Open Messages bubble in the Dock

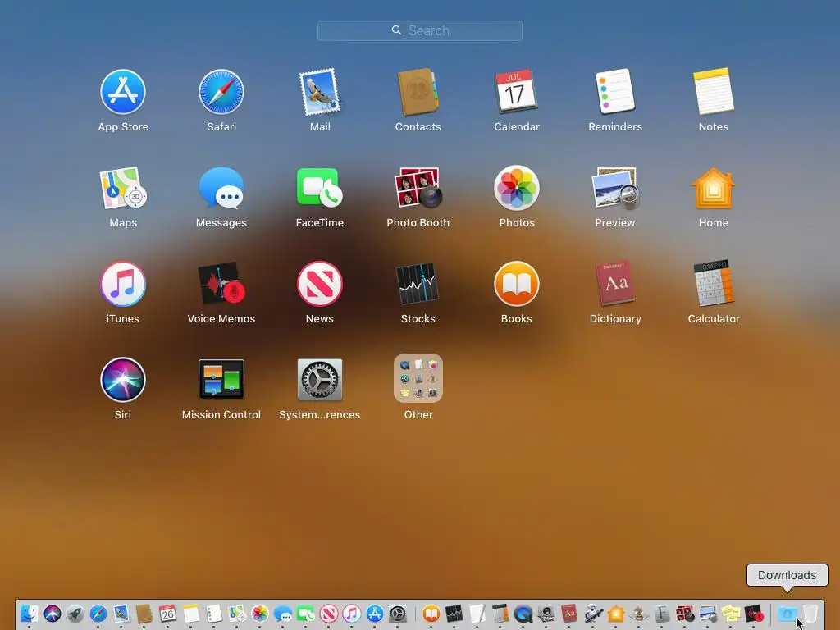pyautogui.click(x=283, y=614)
